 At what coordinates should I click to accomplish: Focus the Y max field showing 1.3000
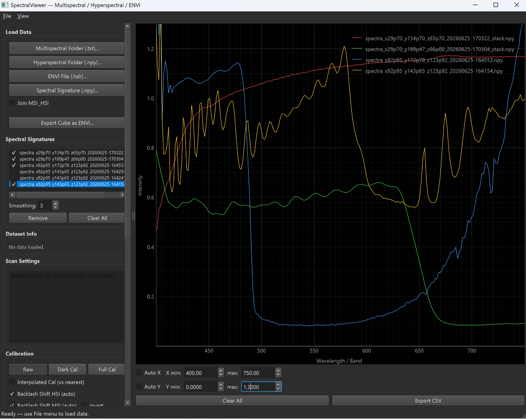click(258, 387)
